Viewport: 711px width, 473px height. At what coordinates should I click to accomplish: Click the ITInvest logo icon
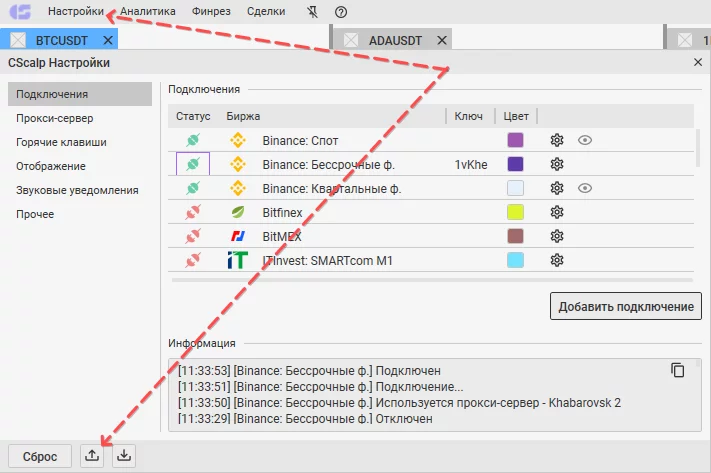(x=238, y=260)
